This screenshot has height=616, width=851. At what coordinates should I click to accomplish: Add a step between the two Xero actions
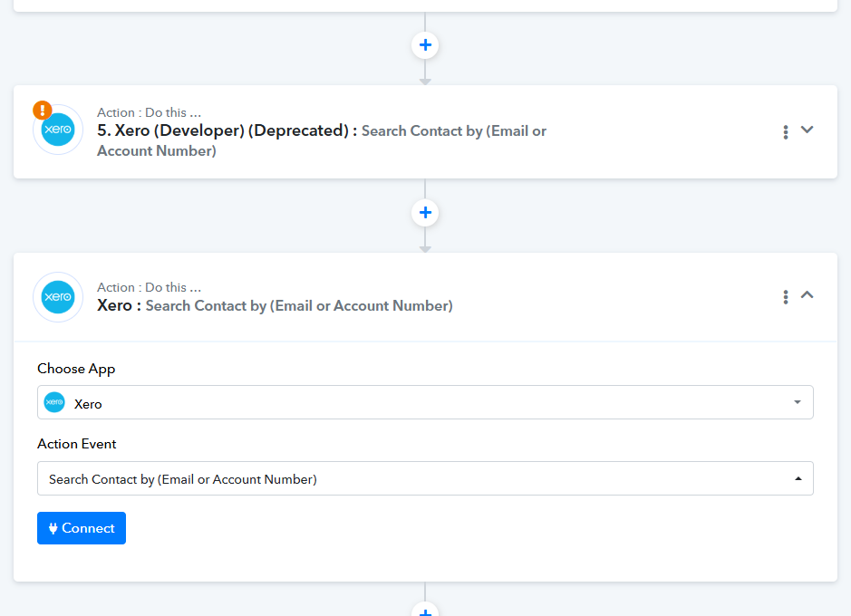click(425, 213)
